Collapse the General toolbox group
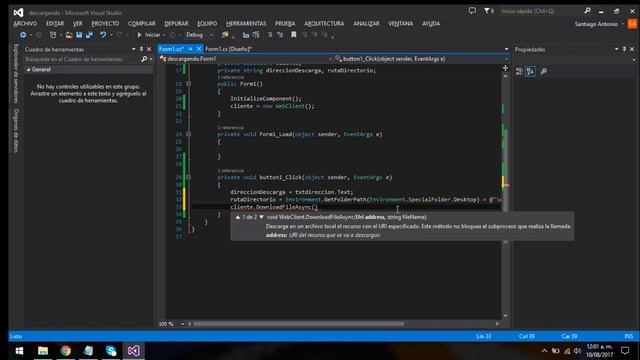 [x=29, y=70]
